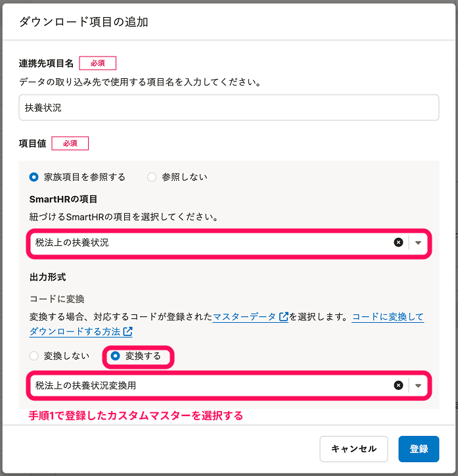The image size is (458, 476).
Task: Click external link icon beside マスターデータ
Action: (x=284, y=317)
